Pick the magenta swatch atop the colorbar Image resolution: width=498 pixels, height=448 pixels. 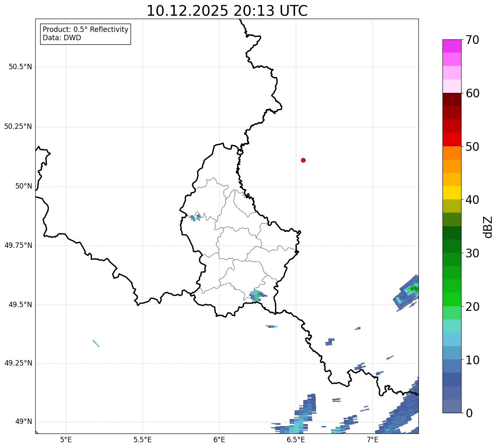click(452, 46)
